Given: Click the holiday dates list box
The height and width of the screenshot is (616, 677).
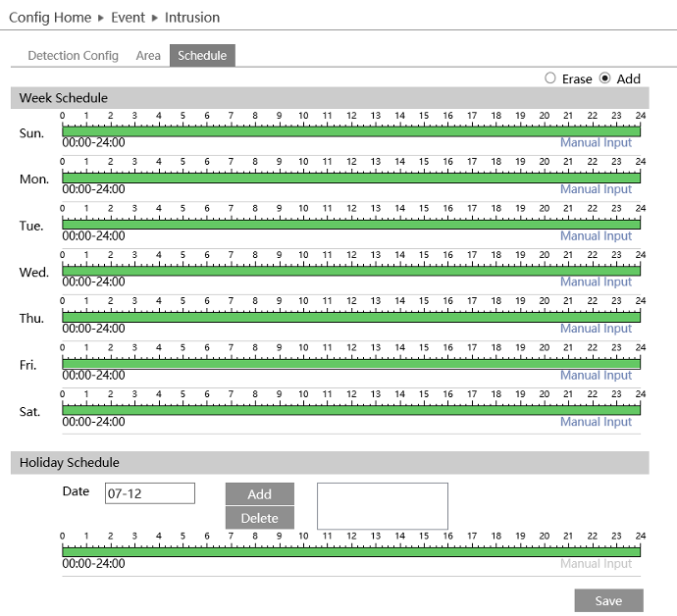Looking at the screenshot, I should pos(382,505).
